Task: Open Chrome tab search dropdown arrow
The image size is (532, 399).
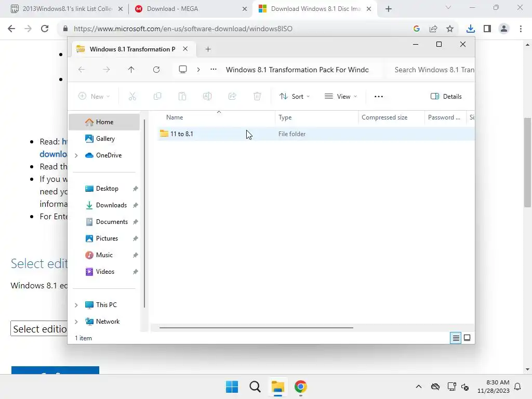Action: 448,7
